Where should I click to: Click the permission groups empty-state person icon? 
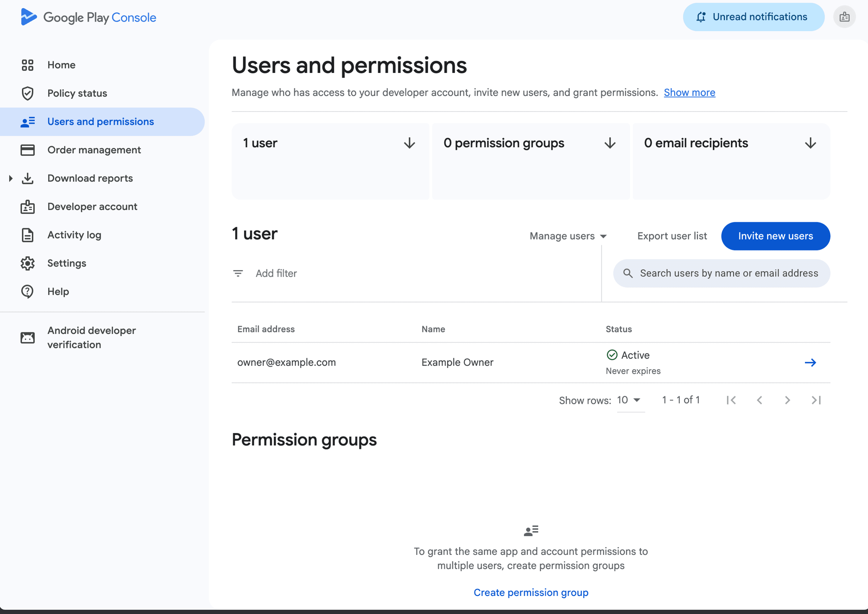point(531,531)
